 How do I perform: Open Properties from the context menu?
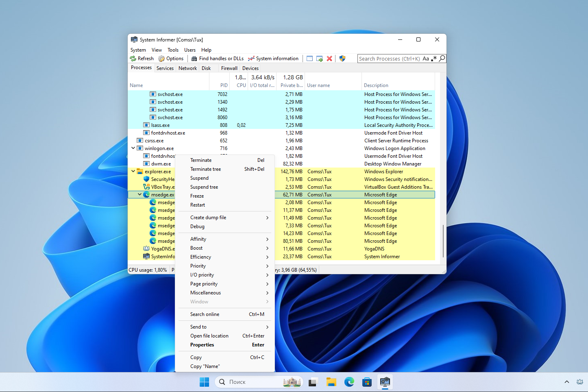click(225, 345)
